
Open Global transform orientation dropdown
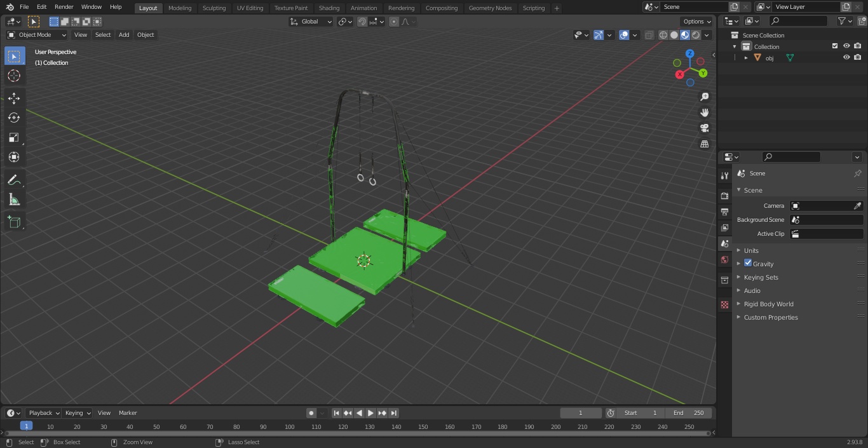(x=311, y=22)
